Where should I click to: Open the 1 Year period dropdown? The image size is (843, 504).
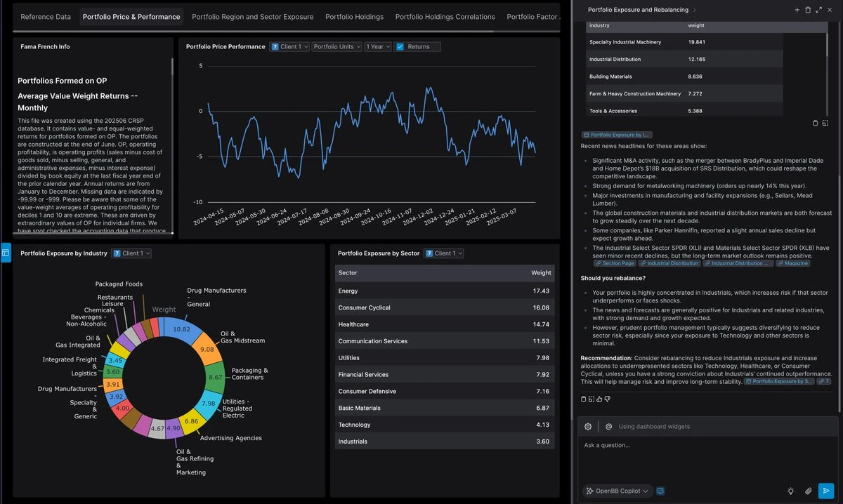click(377, 46)
